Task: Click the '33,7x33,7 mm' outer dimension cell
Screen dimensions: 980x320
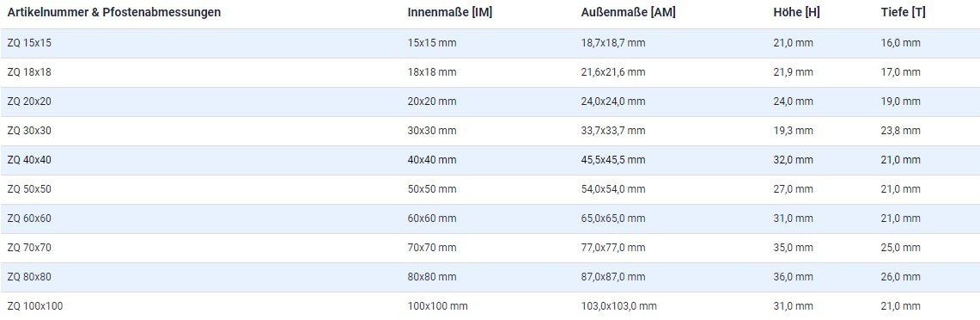Action: click(613, 131)
